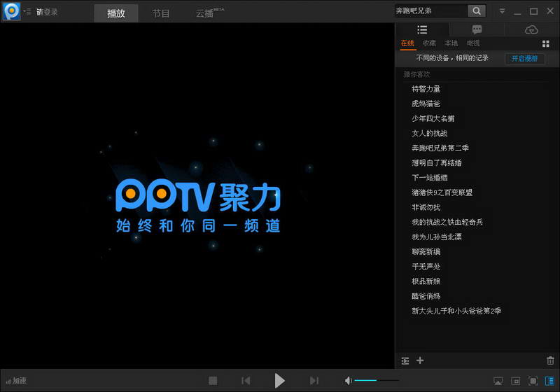Open 奔跑吧兄弟第二季 in the list

click(440, 148)
